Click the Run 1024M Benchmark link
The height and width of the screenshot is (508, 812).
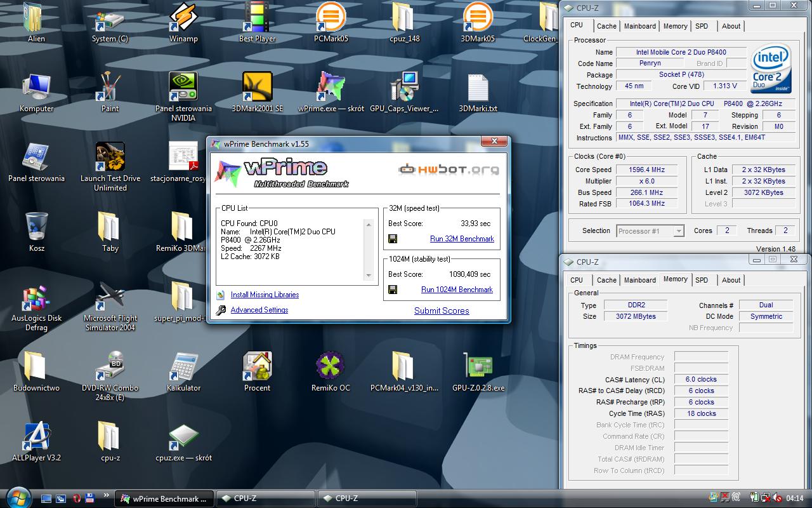coord(457,290)
